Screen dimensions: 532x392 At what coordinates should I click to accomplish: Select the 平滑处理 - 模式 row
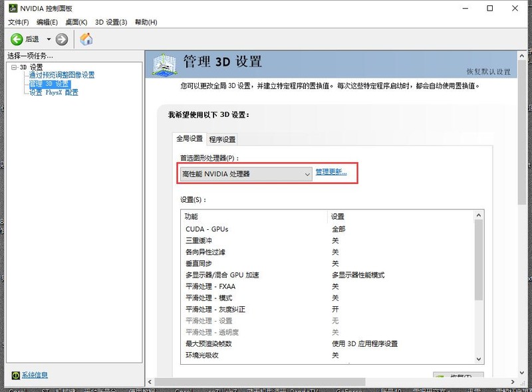coord(327,298)
